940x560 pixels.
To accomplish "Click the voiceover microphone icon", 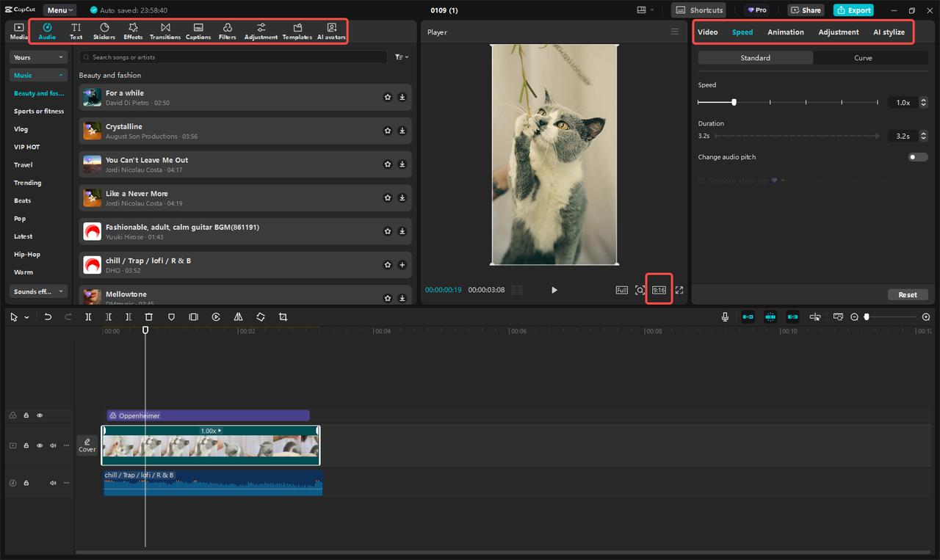I will click(x=725, y=316).
